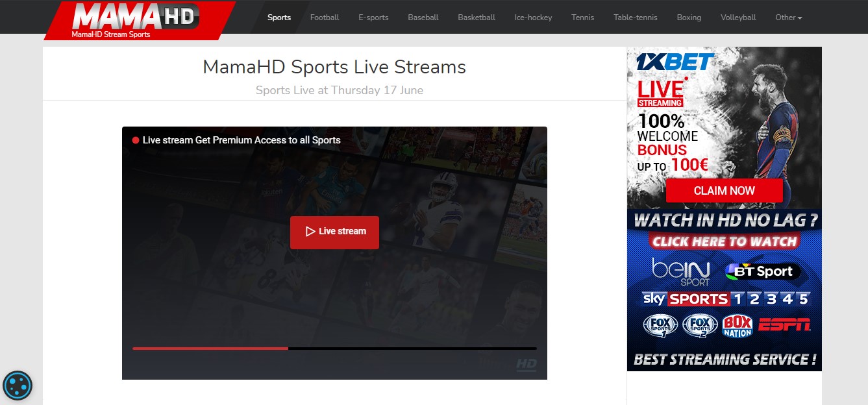Open the Sports tab

point(279,18)
